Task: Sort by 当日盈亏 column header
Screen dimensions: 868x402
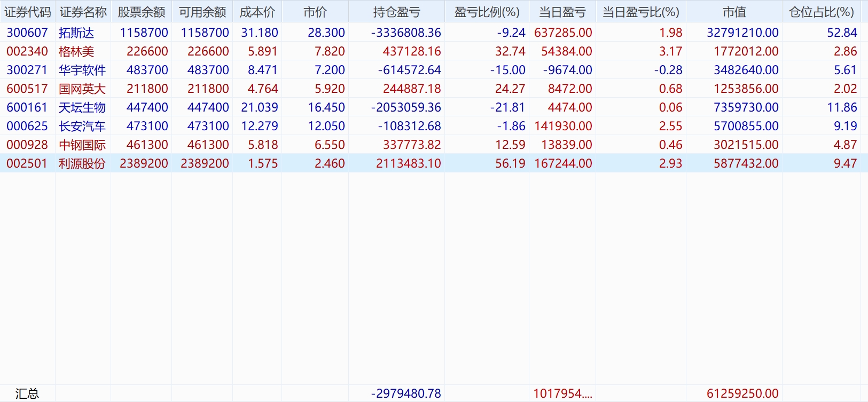Action: (x=562, y=12)
